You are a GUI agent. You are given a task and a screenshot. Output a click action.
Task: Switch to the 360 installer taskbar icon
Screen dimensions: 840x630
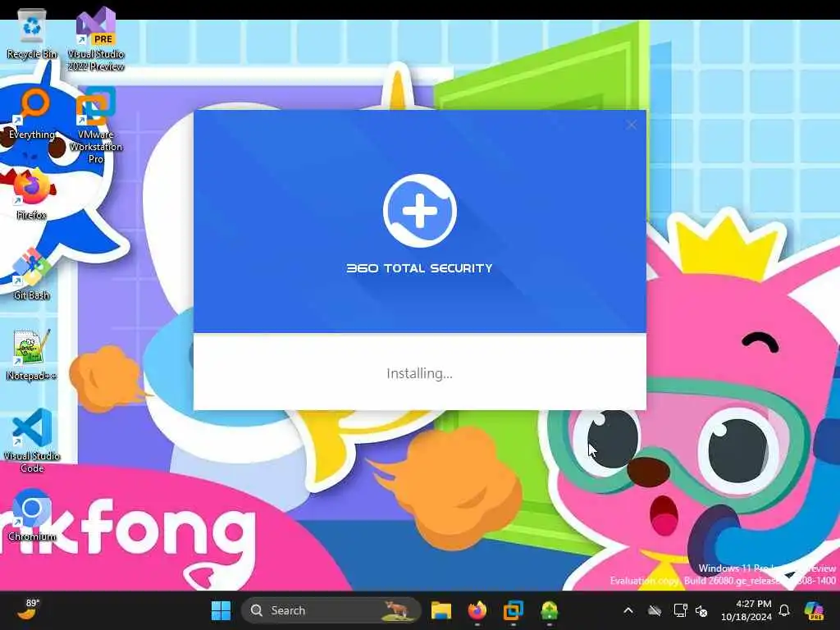(x=549, y=610)
